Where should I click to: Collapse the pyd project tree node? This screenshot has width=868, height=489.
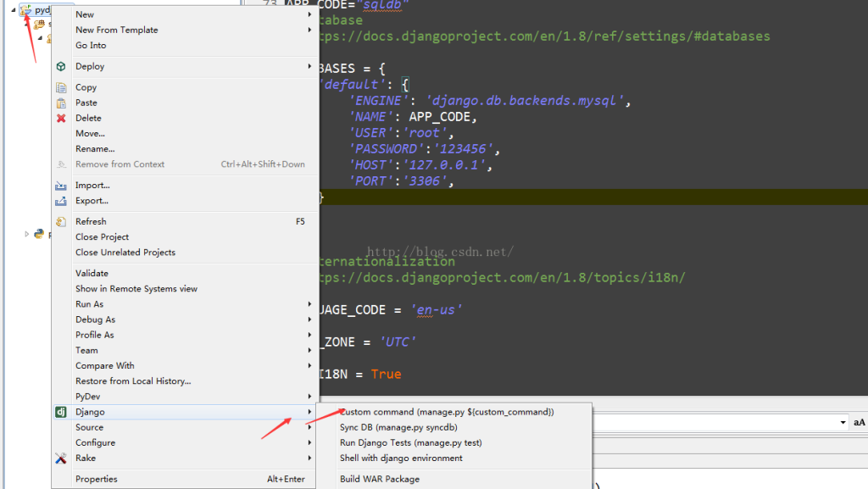coord(14,10)
